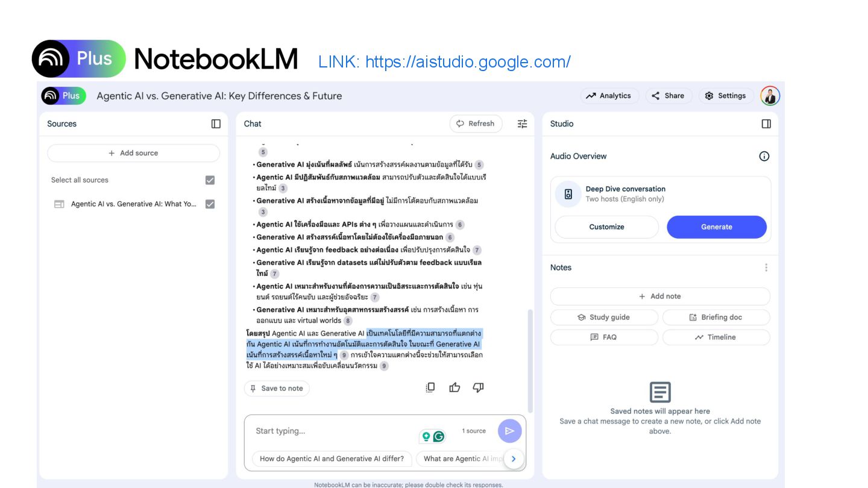The image size is (868, 488).
Task: Uncheck the Agentic AI vs. Generative AI source
Action: coord(210,204)
